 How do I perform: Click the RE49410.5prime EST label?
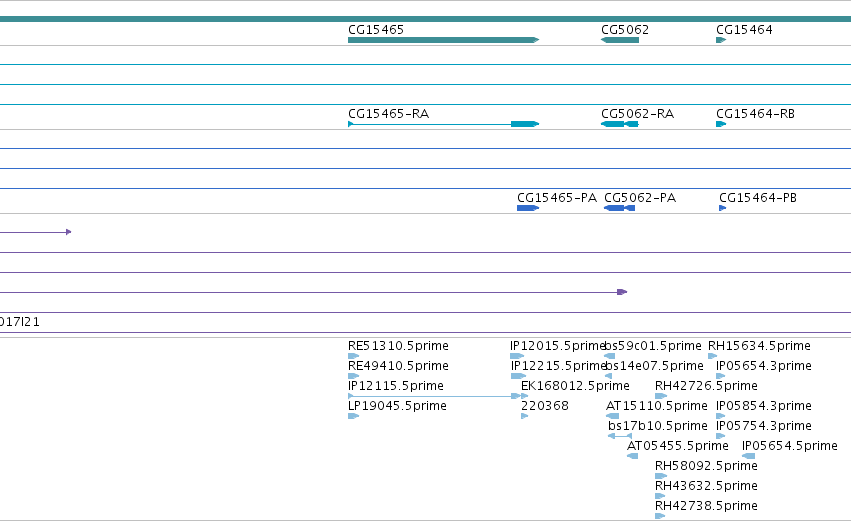pos(398,366)
